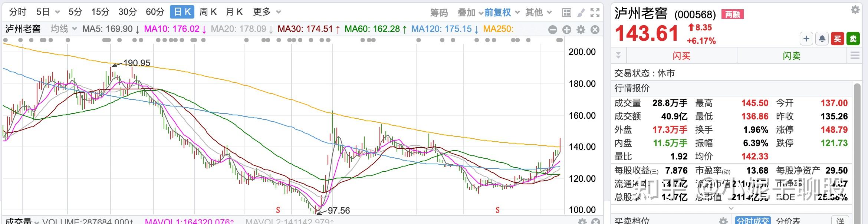This screenshot has height=224, width=868.
Task: Select the drawing brush tool
Action: (581, 13)
